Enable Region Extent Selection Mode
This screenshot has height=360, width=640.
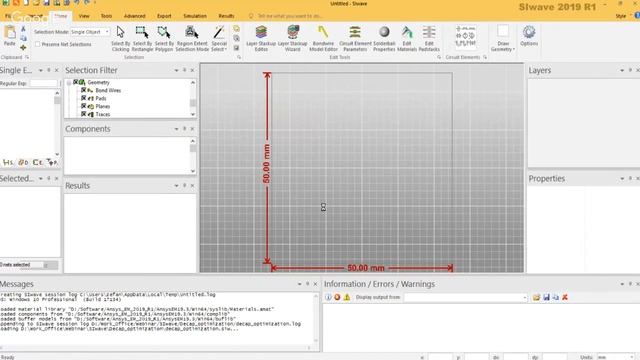[192, 38]
